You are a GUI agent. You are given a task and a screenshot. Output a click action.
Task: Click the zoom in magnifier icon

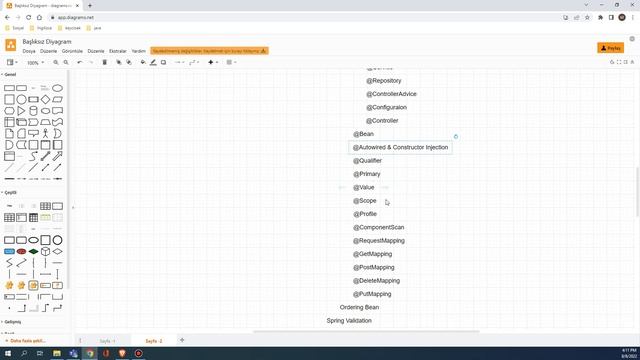pos(56,62)
